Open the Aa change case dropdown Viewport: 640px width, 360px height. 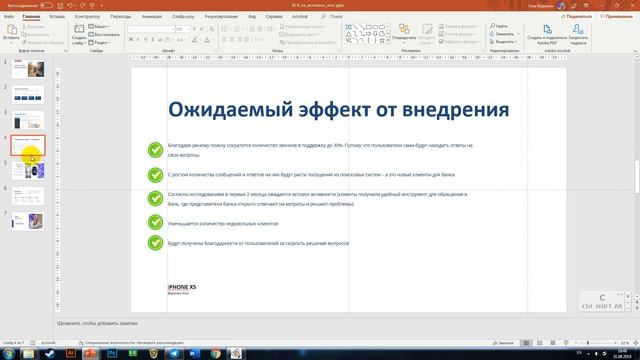(182, 40)
